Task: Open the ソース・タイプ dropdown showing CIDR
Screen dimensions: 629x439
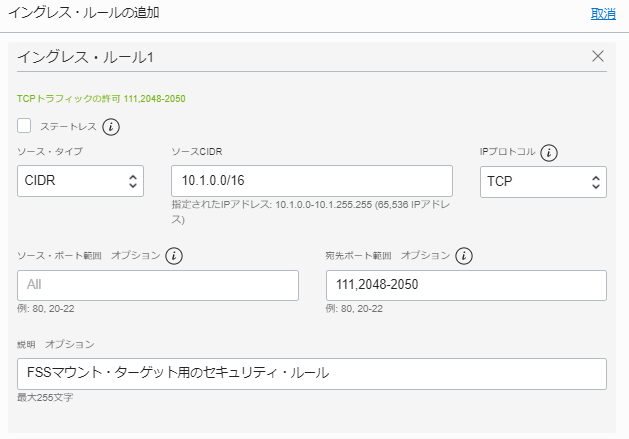Action: 80,181
